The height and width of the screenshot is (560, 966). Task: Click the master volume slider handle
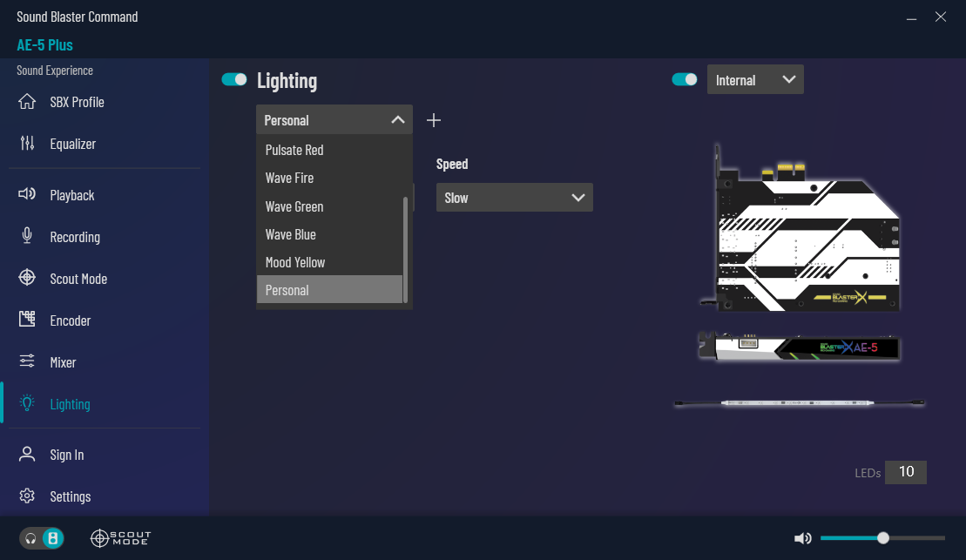point(883,538)
